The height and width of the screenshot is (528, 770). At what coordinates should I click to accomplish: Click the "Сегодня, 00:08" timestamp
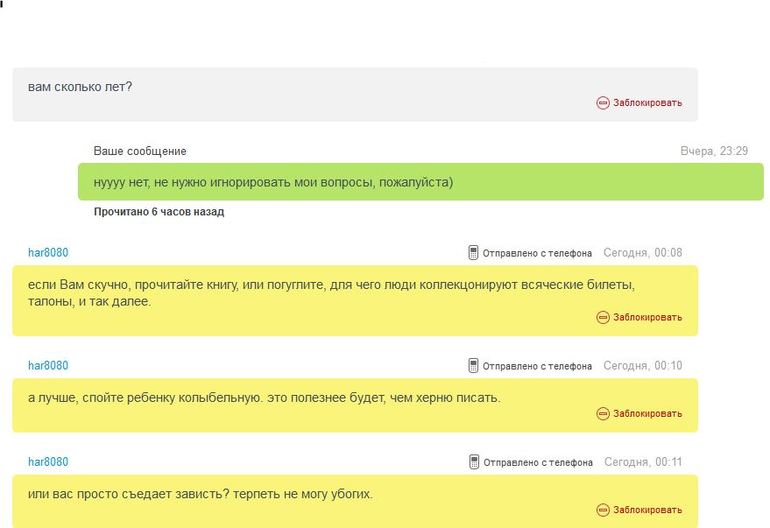(643, 253)
